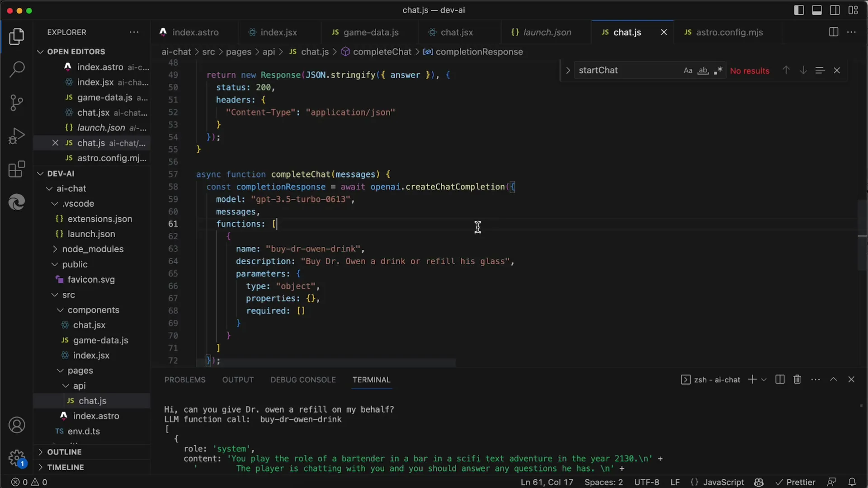Screen dimensions: 868x488
Task: Split the editor to the right
Action: [x=834, y=32]
